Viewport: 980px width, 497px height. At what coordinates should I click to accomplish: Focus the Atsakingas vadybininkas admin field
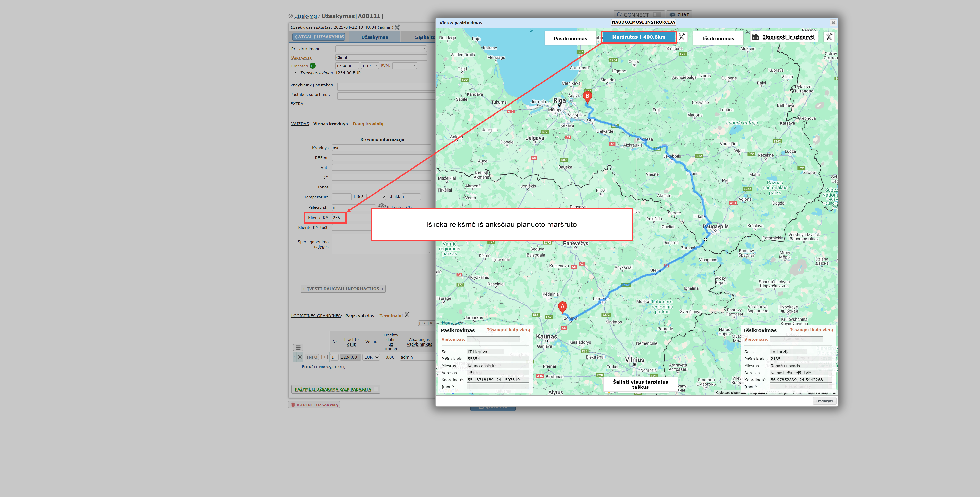coord(418,357)
